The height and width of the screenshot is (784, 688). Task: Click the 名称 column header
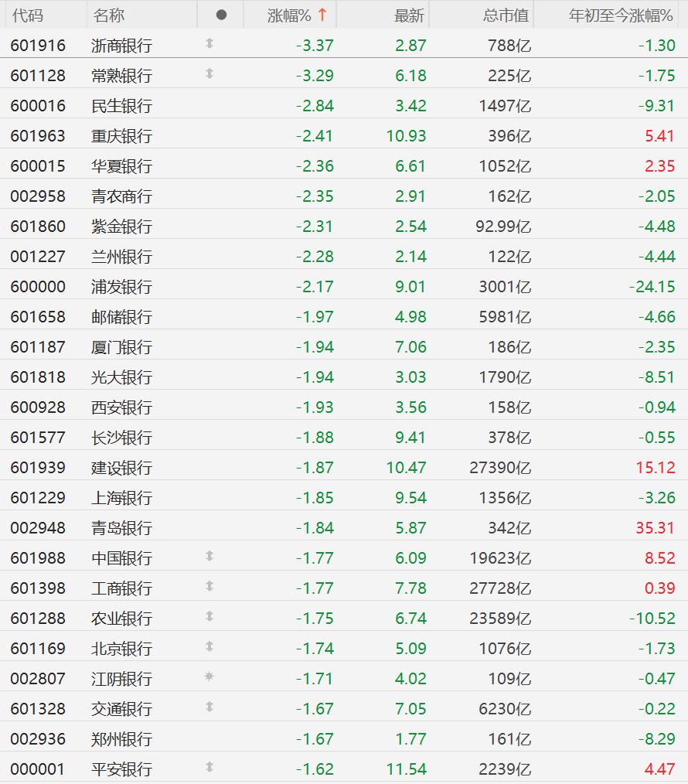[x=108, y=15]
